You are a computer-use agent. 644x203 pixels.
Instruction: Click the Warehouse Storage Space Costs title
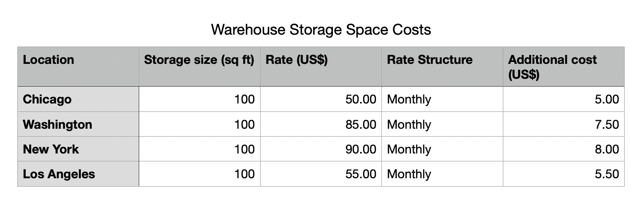coord(321,30)
